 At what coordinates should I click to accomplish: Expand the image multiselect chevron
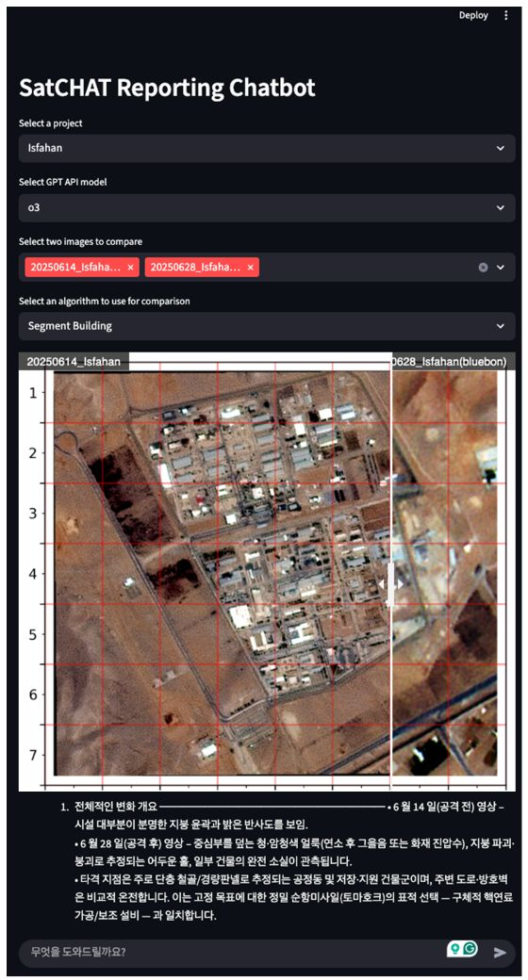(500, 268)
